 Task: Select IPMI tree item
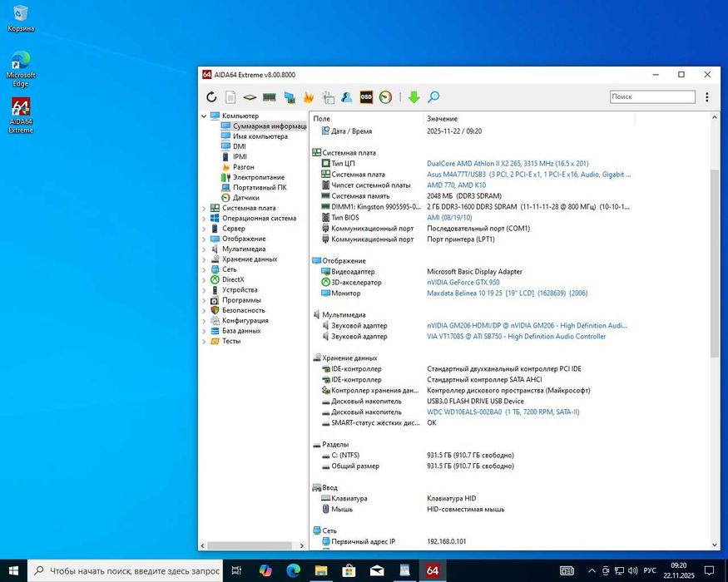(234, 156)
